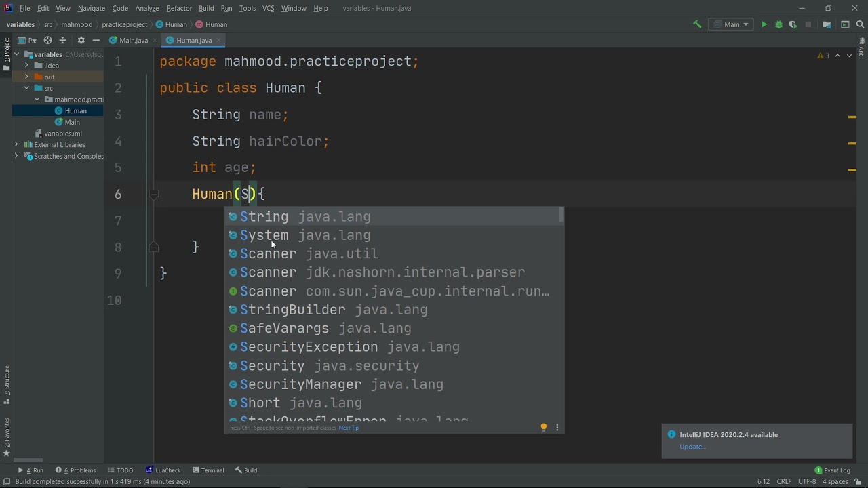The height and width of the screenshot is (488, 868).
Task: Click the CRLF line separator widget
Action: (x=784, y=481)
